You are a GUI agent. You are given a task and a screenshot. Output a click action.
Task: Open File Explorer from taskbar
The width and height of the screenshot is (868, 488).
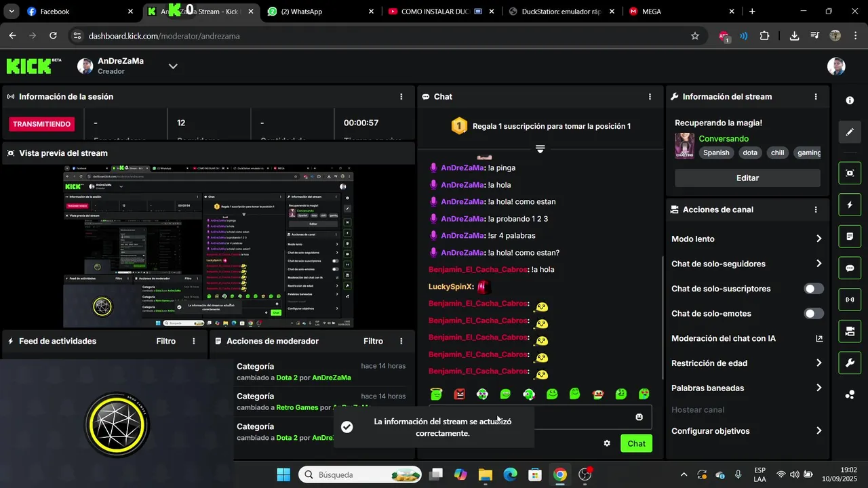(x=486, y=474)
